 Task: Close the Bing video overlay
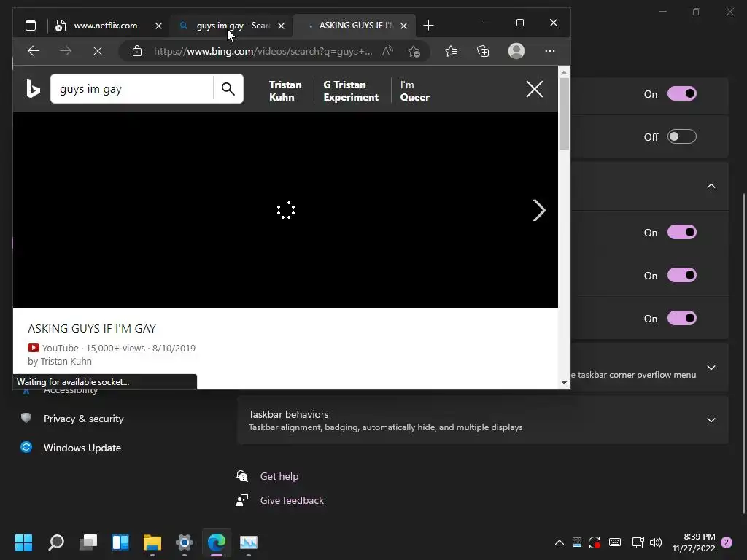coord(535,88)
